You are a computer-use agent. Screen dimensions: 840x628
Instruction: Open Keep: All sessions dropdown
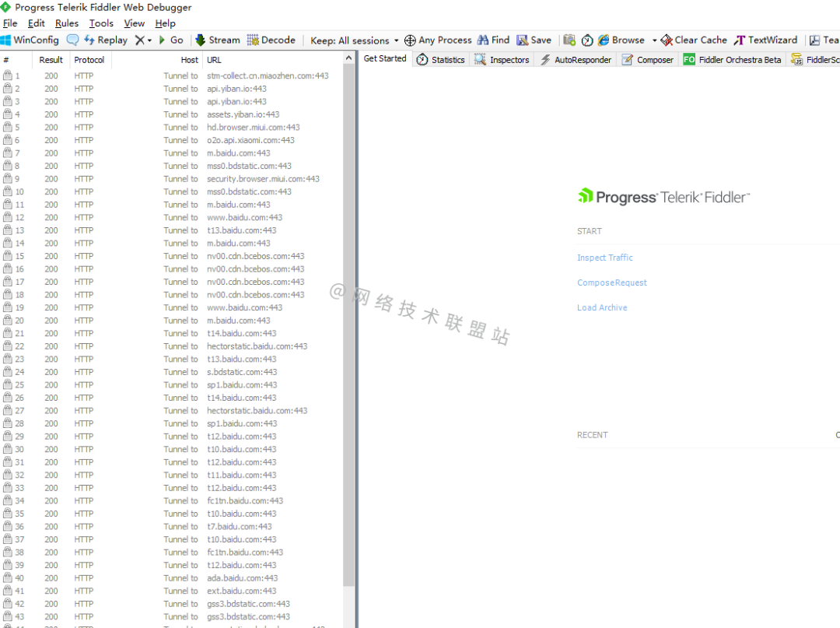click(354, 40)
